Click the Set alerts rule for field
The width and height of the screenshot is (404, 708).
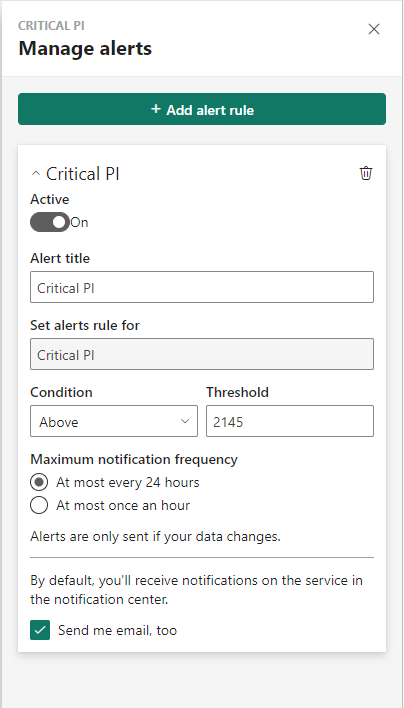point(202,354)
